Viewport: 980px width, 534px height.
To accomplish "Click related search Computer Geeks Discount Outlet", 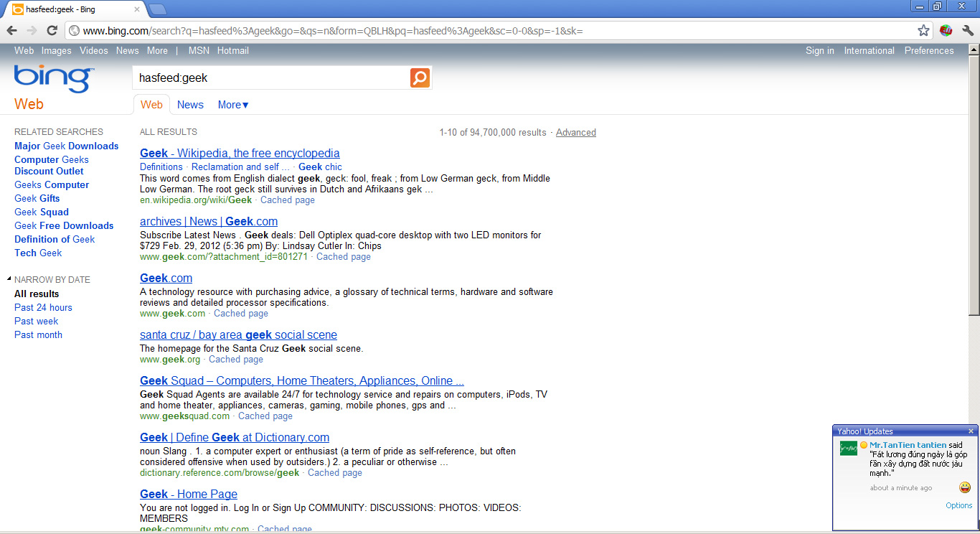I will click(x=52, y=166).
